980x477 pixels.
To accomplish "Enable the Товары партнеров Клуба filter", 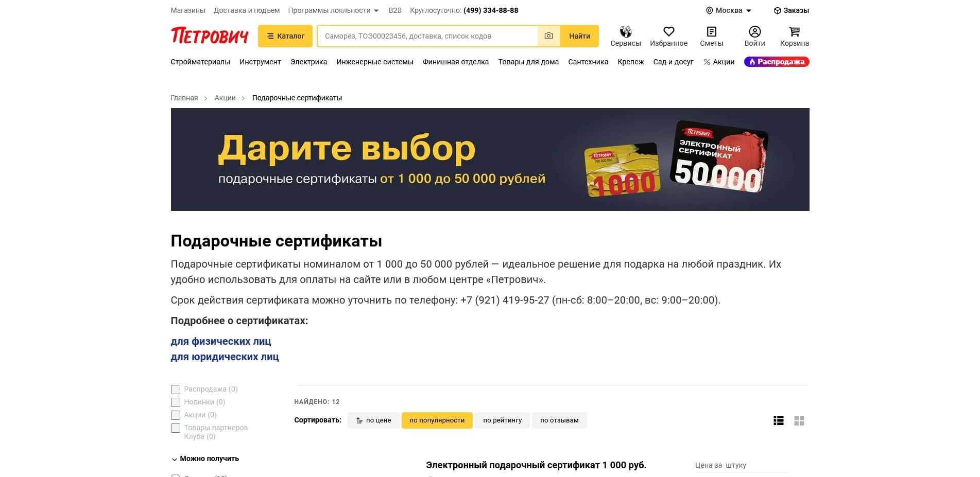I will point(175,428).
